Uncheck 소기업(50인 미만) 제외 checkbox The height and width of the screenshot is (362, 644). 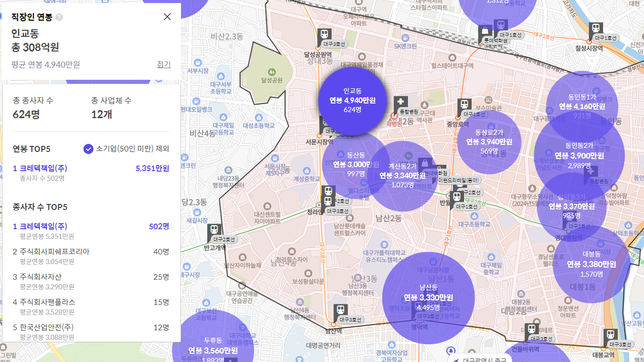88,149
